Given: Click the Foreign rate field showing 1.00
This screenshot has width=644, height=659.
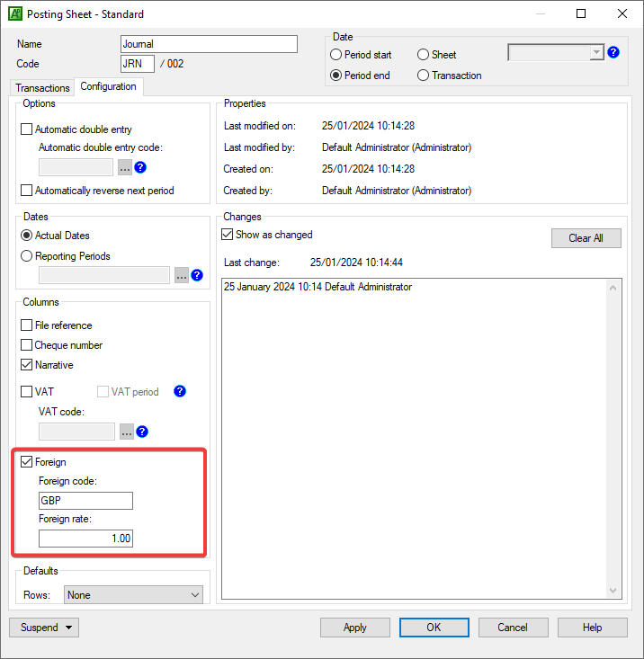Looking at the screenshot, I should [x=85, y=539].
